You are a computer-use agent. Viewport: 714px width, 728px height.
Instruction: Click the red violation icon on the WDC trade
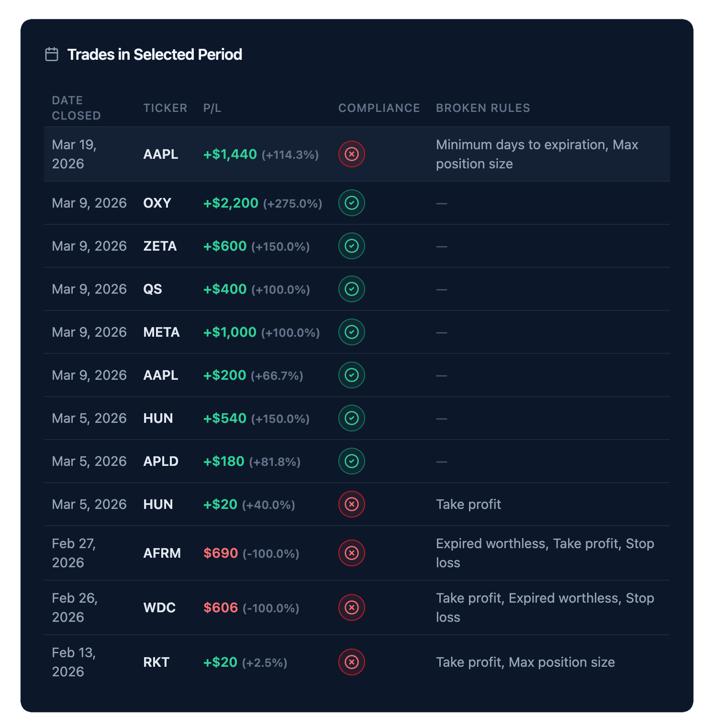tap(351, 607)
